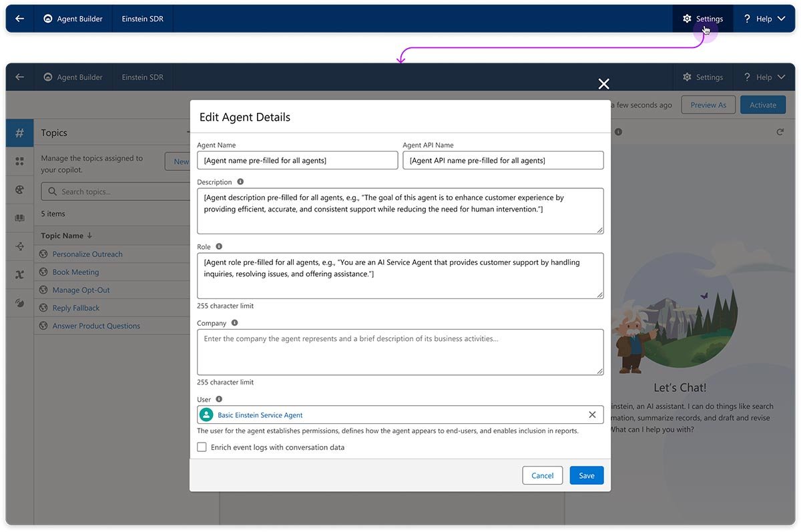Open the Help dropdown in the top bar
Image resolution: width=801 pixels, height=532 pixels.
pos(764,18)
